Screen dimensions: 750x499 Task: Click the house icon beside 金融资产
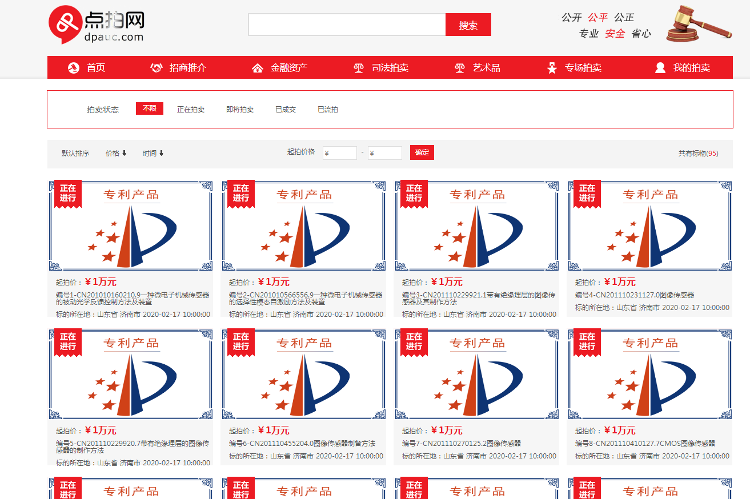tap(257, 68)
